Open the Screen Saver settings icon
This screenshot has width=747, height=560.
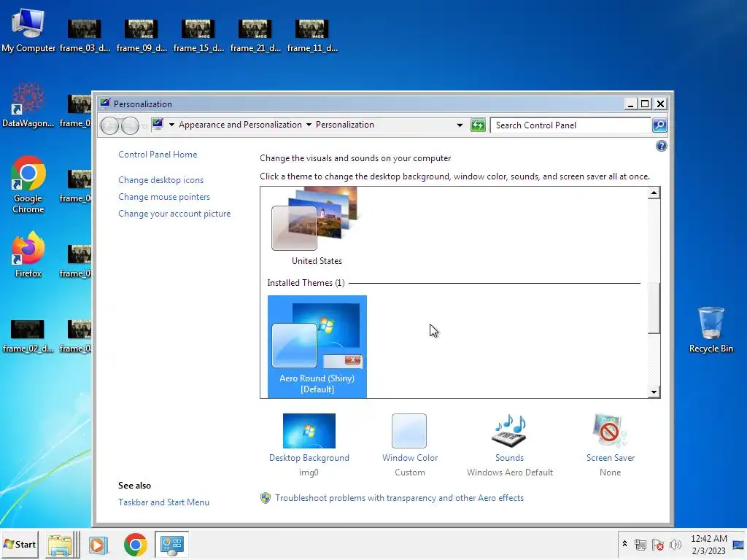click(610, 430)
